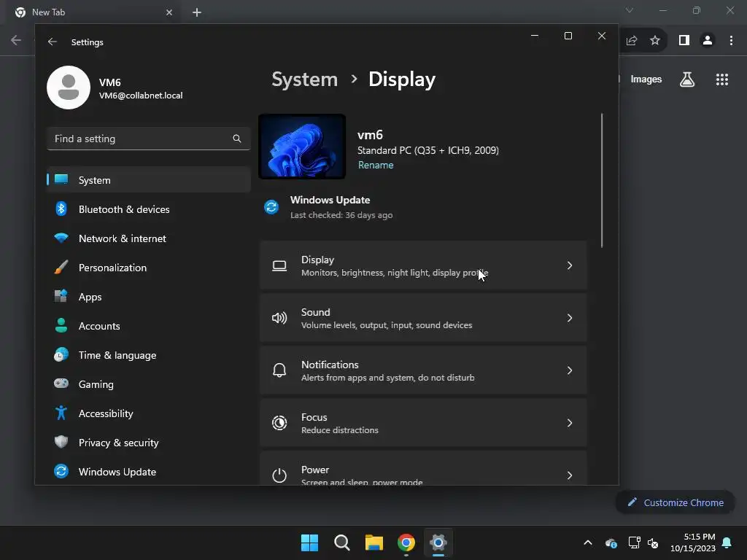This screenshot has width=747, height=560.
Task: Show hidden icons in system tray
Action: (x=588, y=542)
